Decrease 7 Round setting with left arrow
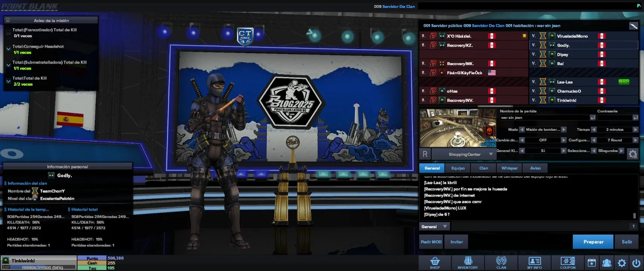644x271 pixels. (594, 140)
